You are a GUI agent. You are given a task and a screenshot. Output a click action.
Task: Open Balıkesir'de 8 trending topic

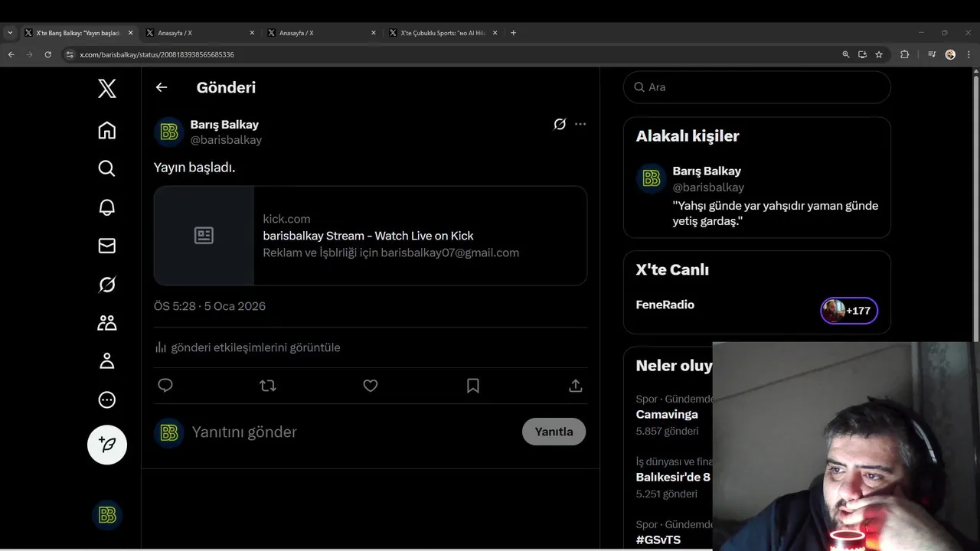click(x=673, y=478)
